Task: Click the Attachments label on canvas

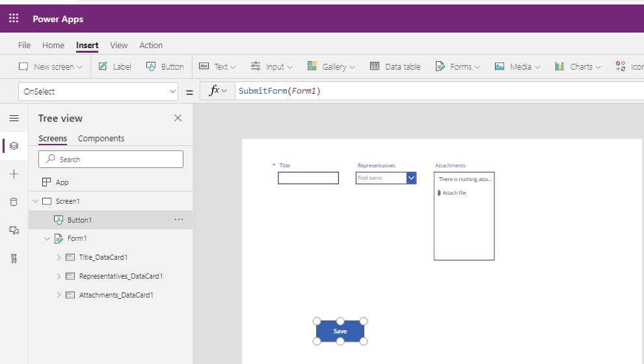Action: (x=450, y=165)
